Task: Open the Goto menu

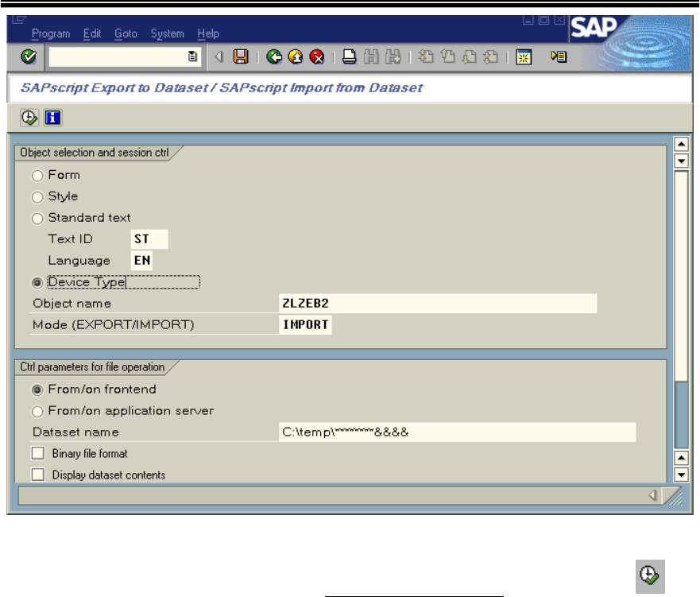Action: coord(126,34)
